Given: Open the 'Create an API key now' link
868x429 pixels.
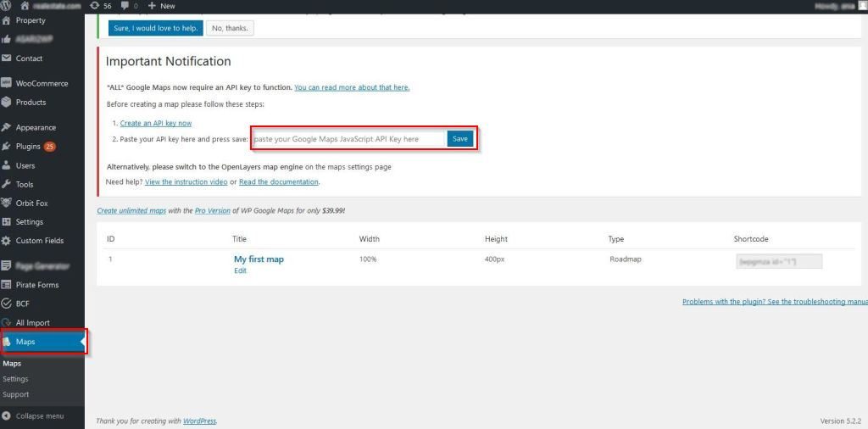Looking at the screenshot, I should 155,123.
